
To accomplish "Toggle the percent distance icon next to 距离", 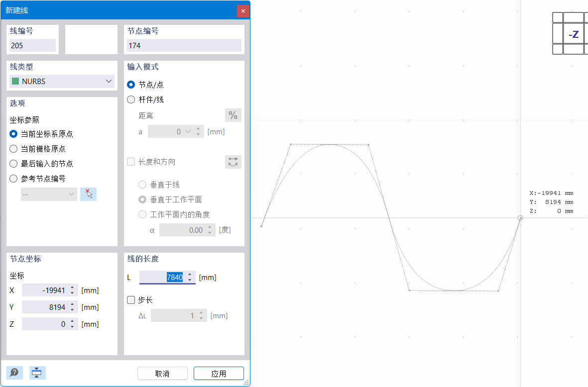I will pos(233,115).
